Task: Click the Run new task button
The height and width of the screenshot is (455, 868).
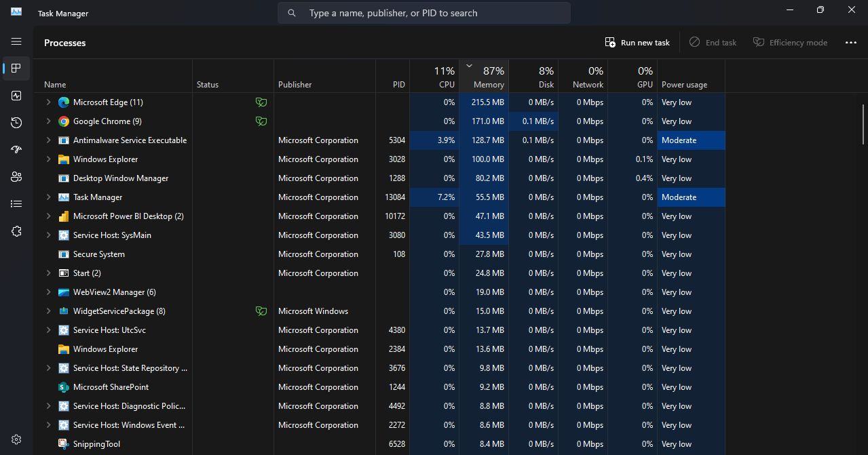Action: pos(637,42)
